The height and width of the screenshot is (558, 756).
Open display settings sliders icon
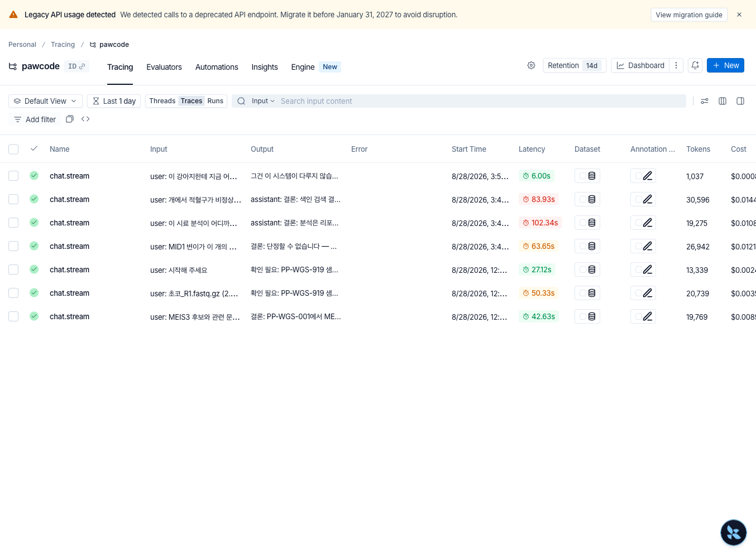pos(705,101)
